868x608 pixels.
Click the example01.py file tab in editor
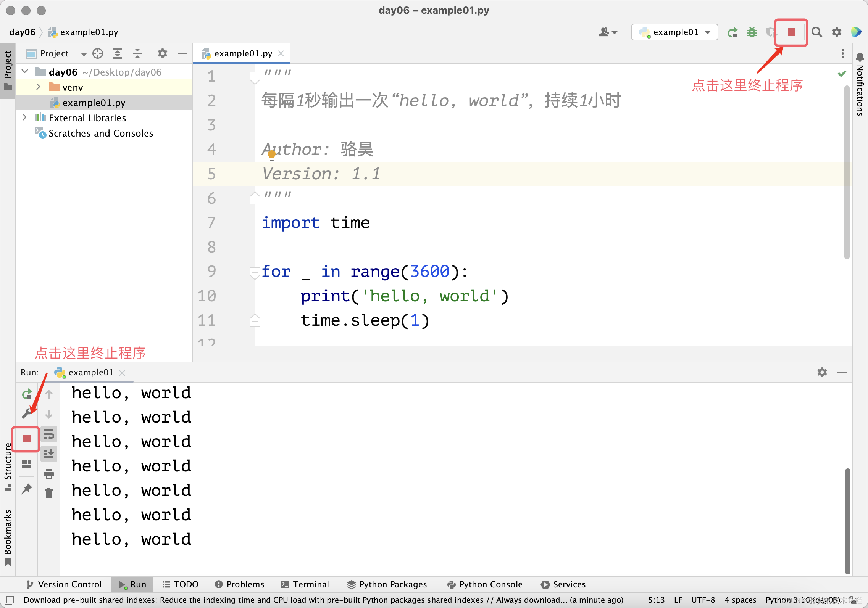tap(241, 53)
